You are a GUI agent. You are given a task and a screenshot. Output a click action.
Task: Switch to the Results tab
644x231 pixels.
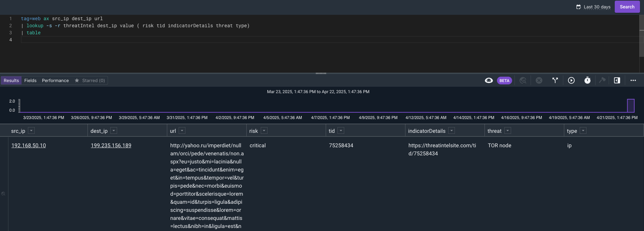11,80
